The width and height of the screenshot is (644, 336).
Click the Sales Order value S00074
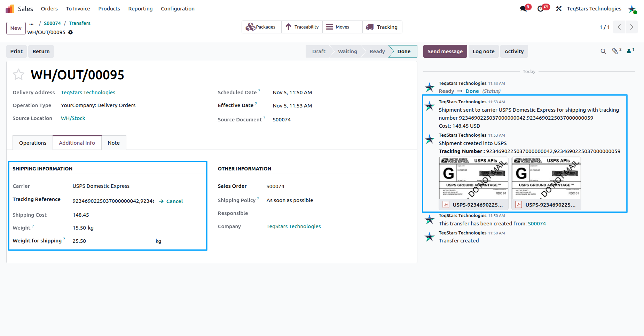pos(275,186)
